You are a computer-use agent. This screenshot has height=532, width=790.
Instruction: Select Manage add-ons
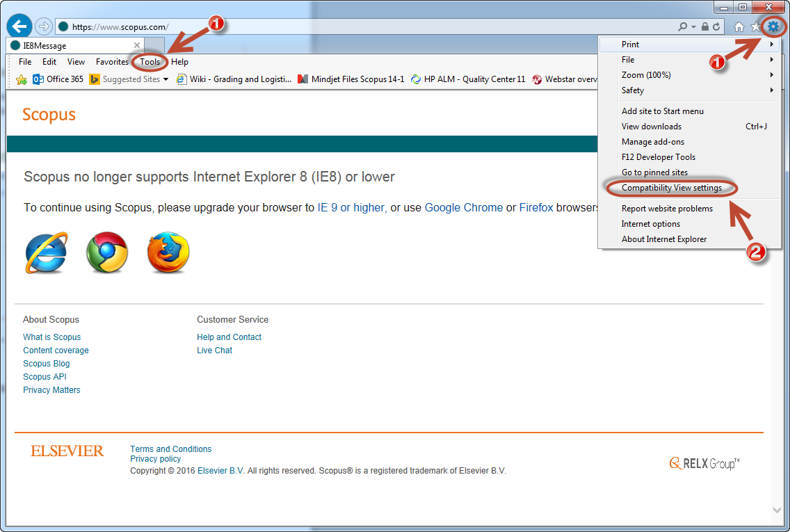(653, 142)
